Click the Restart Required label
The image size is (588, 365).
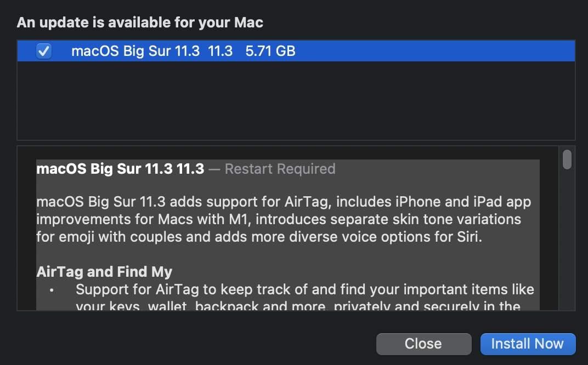click(280, 169)
